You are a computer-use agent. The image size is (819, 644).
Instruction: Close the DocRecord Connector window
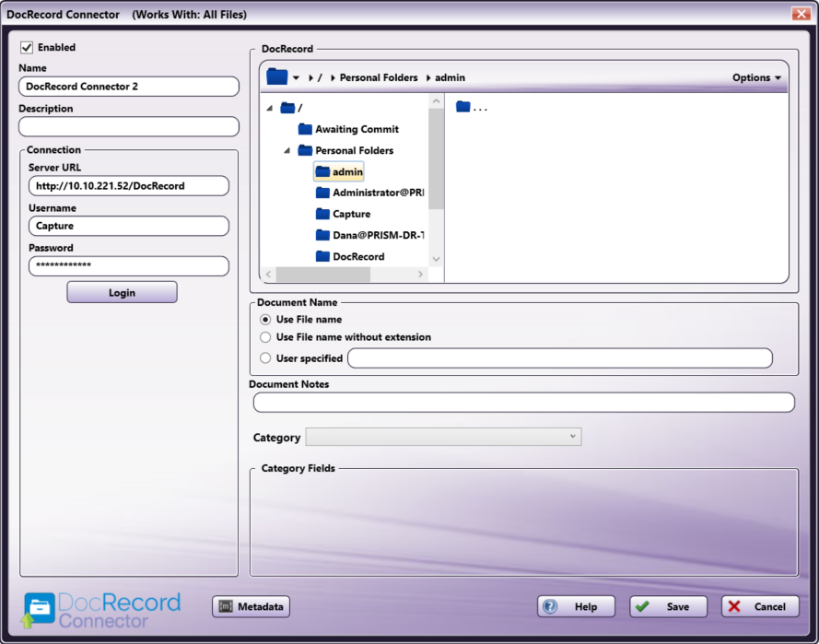coord(801,14)
